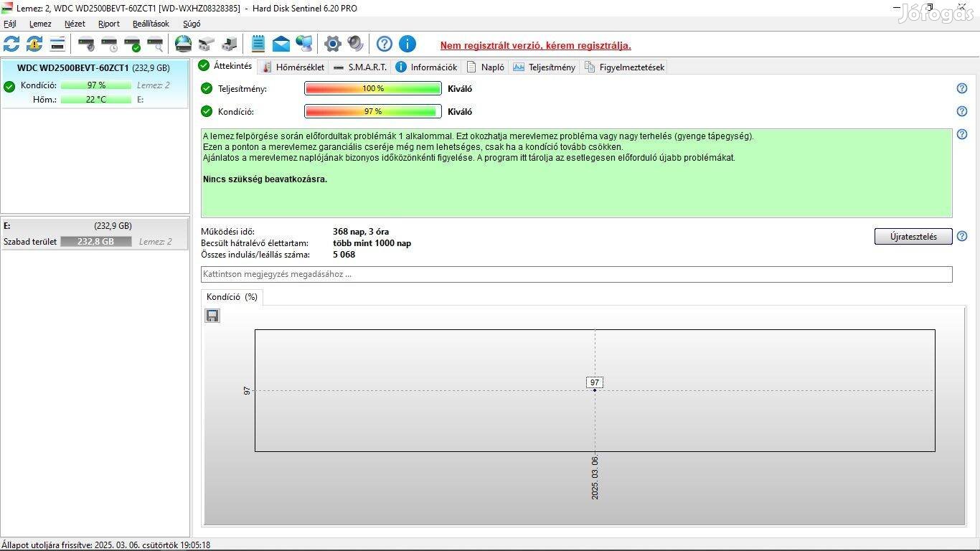Viewport: 980px width, 551px height.
Task: Click the floppy save icon on the chart
Action: pos(212,316)
